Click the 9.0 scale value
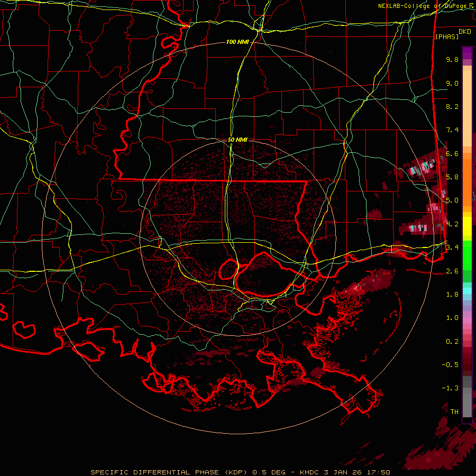This screenshot has width=476, height=476. tap(452, 83)
